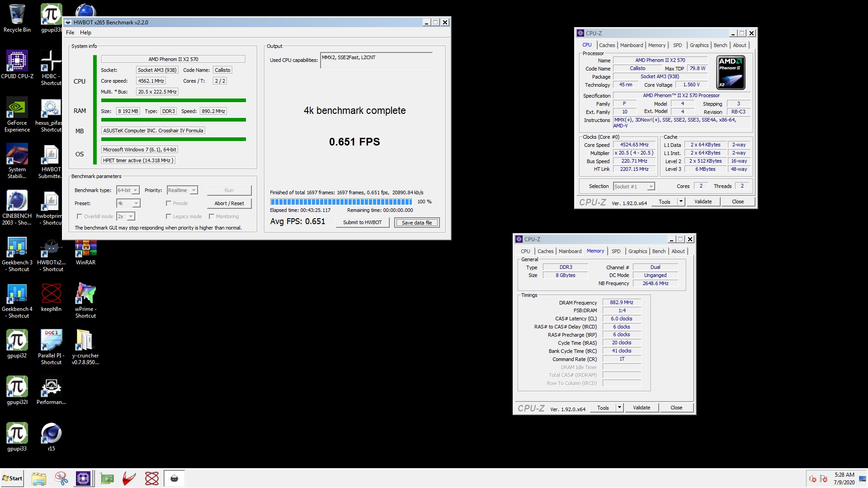This screenshot has width=868, height=488.
Task: Open the Preset dropdown showing 4k
Action: (128, 203)
